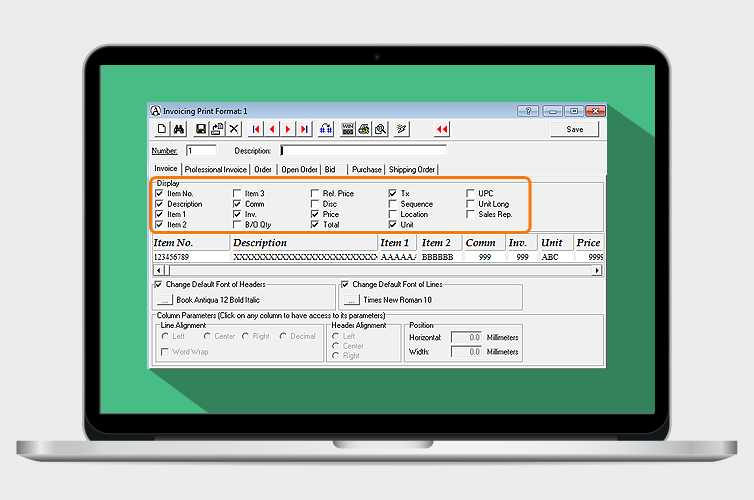Save using the floppy disk icon

click(201, 129)
